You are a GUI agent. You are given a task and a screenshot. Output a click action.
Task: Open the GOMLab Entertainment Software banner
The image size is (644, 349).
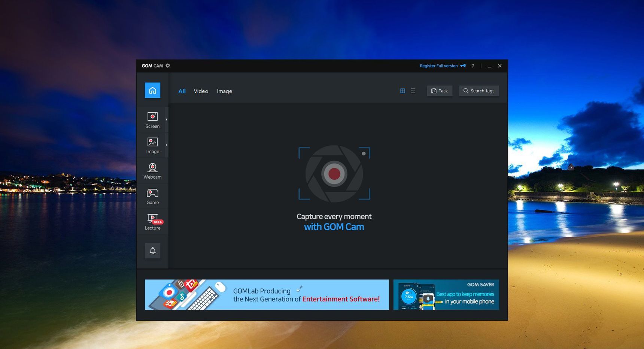(267, 294)
